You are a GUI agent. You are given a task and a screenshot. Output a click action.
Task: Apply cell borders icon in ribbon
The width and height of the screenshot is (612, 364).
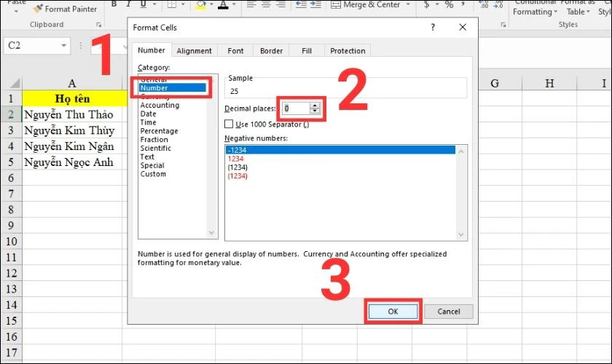coord(172,4)
